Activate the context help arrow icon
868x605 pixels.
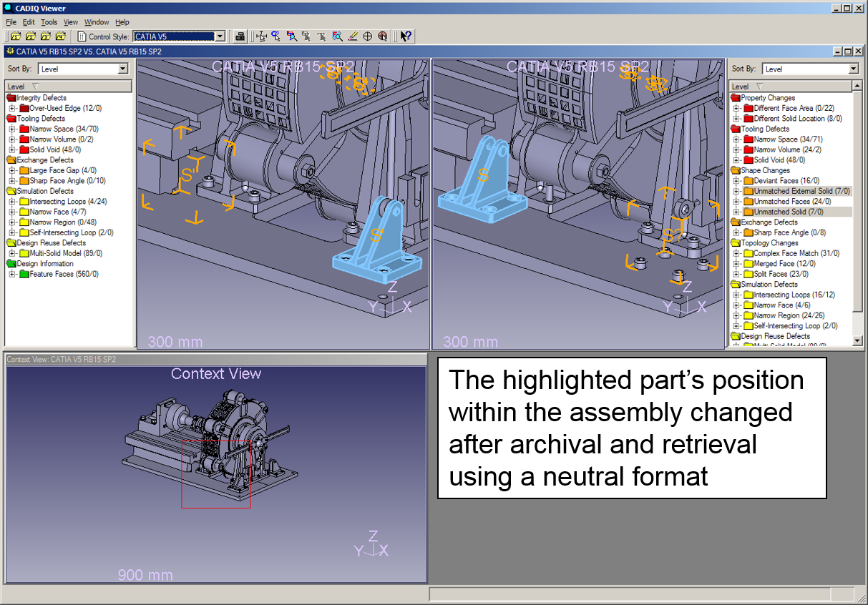click(406, 36)
